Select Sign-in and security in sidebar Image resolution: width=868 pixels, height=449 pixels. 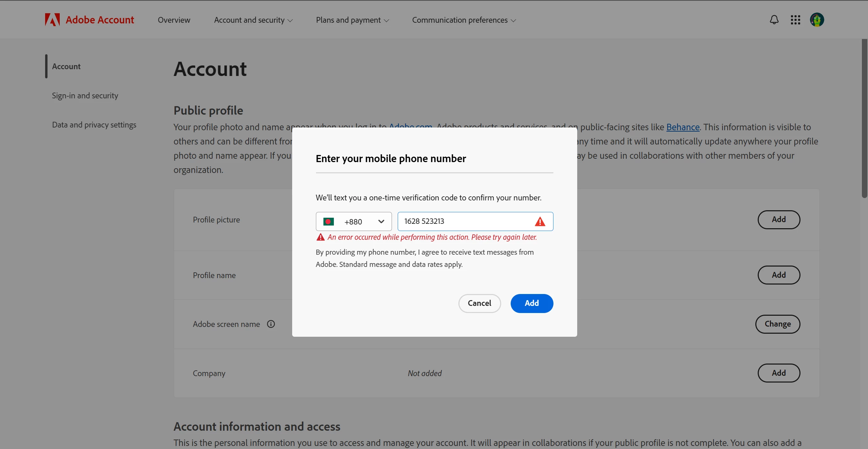coord(85,96)
